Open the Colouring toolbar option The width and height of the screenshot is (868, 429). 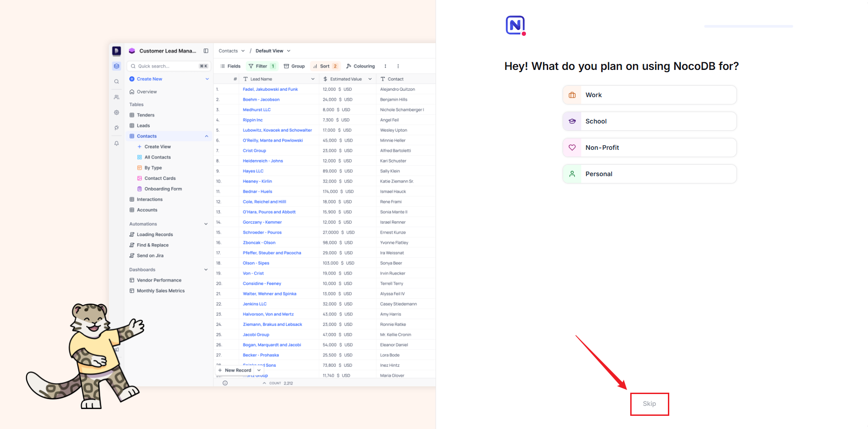click(x=361, y=66)
